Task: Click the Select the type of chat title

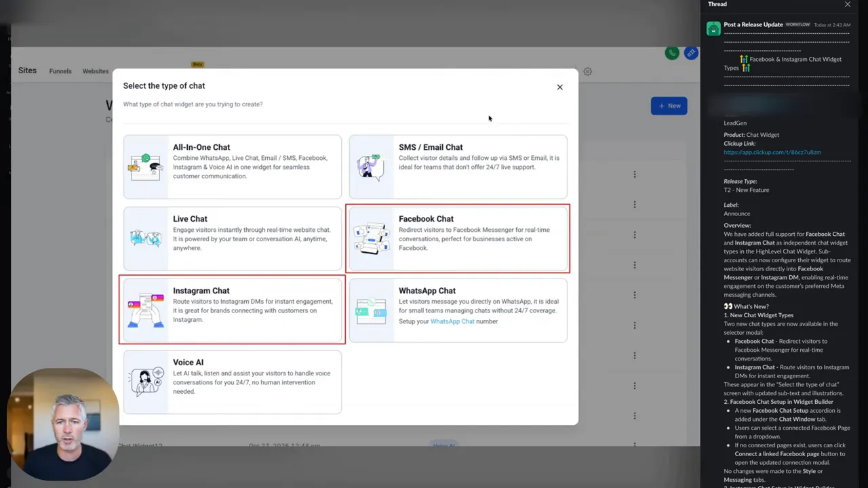Action: coord(164,85)
